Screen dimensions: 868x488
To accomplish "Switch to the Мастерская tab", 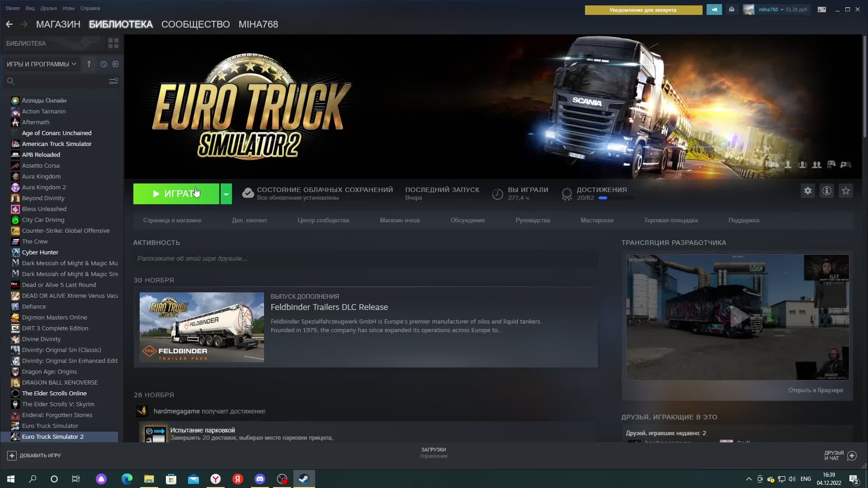I will point(597,221).
